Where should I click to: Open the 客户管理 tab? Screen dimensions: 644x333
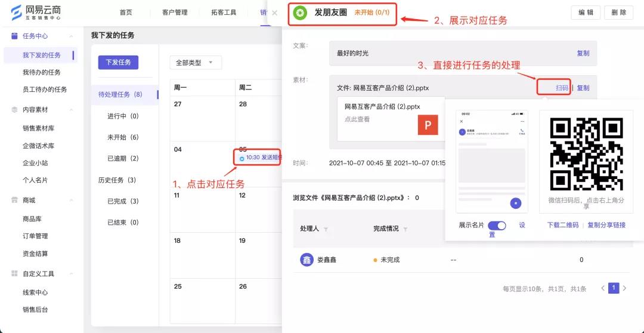tap(175, 13)
